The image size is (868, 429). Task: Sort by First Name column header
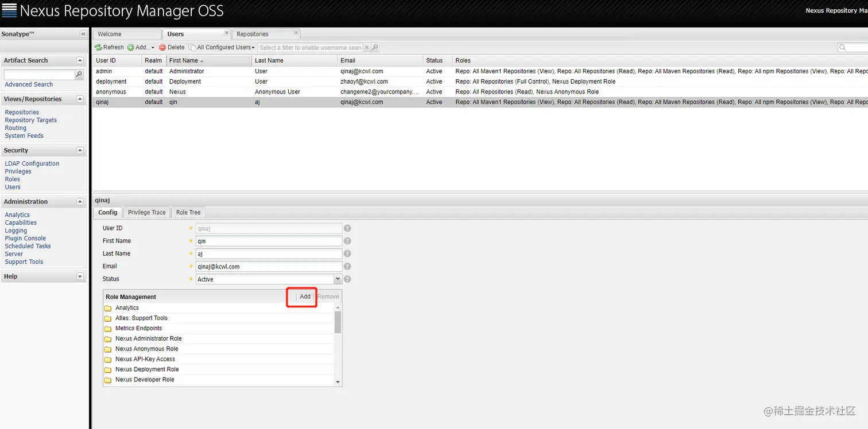(x=209, y=60)
